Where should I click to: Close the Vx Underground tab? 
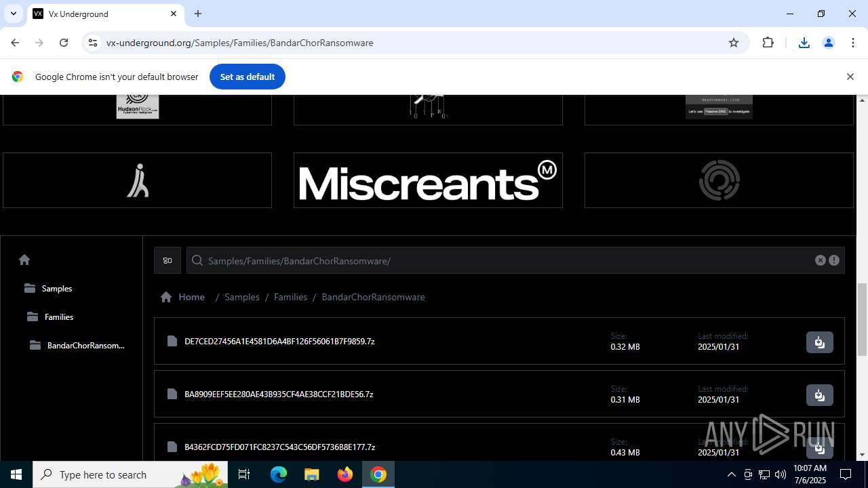(174, 14)
